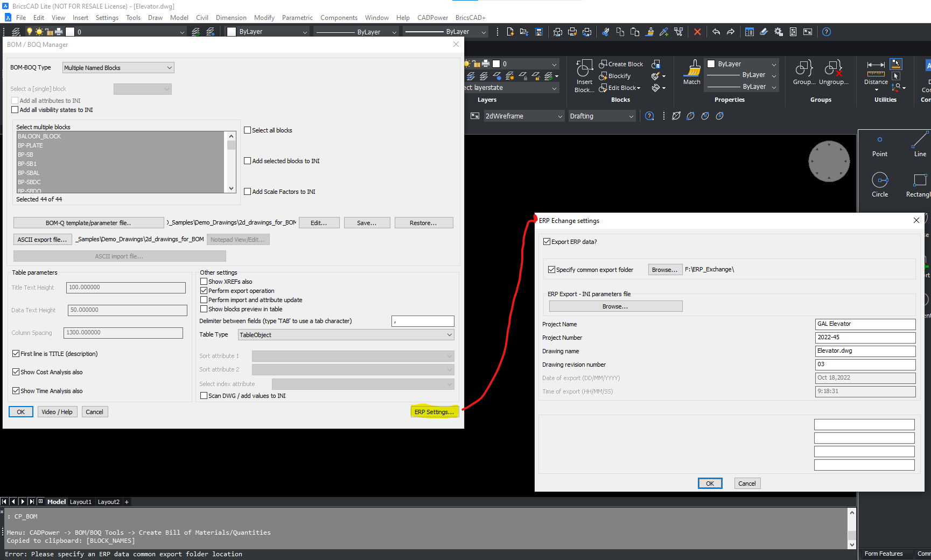Screen dimensions: 931x560
Task: Enable Select all blocks checkbox
Action: pyautogui.click(x=248, y=130)
